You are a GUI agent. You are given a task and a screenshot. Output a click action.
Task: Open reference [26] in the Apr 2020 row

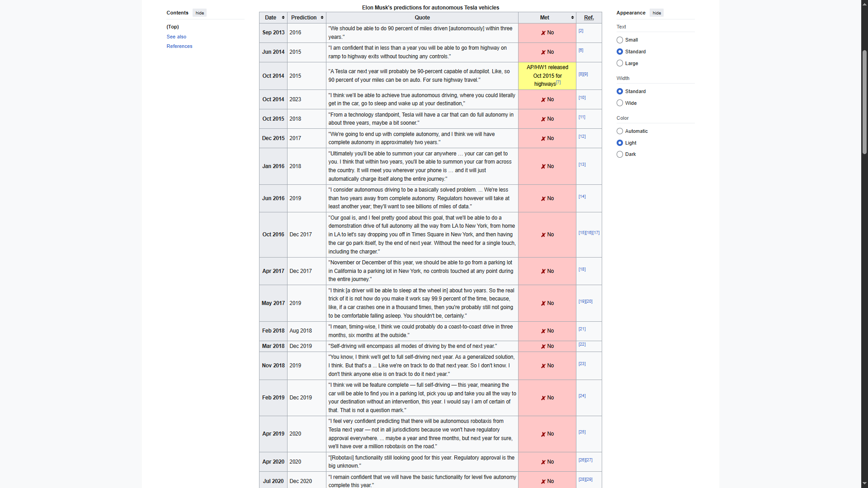[582, 460]
